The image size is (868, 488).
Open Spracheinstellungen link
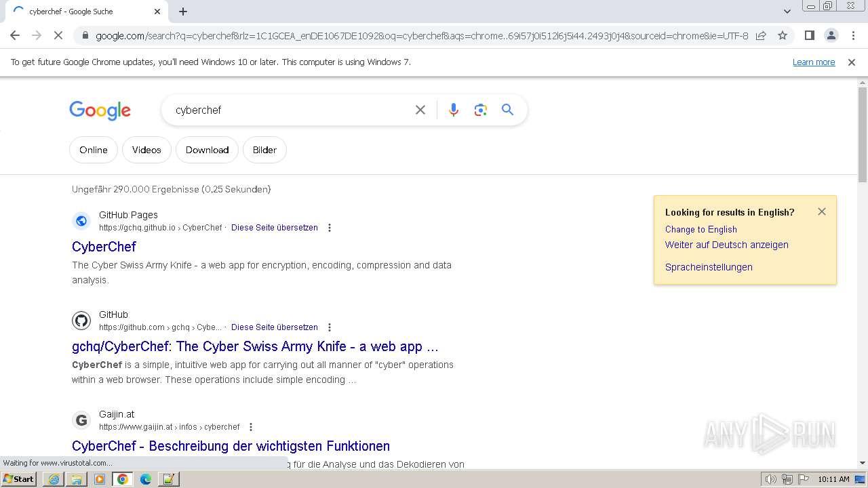pyautogui.click(x=709, y=267)
